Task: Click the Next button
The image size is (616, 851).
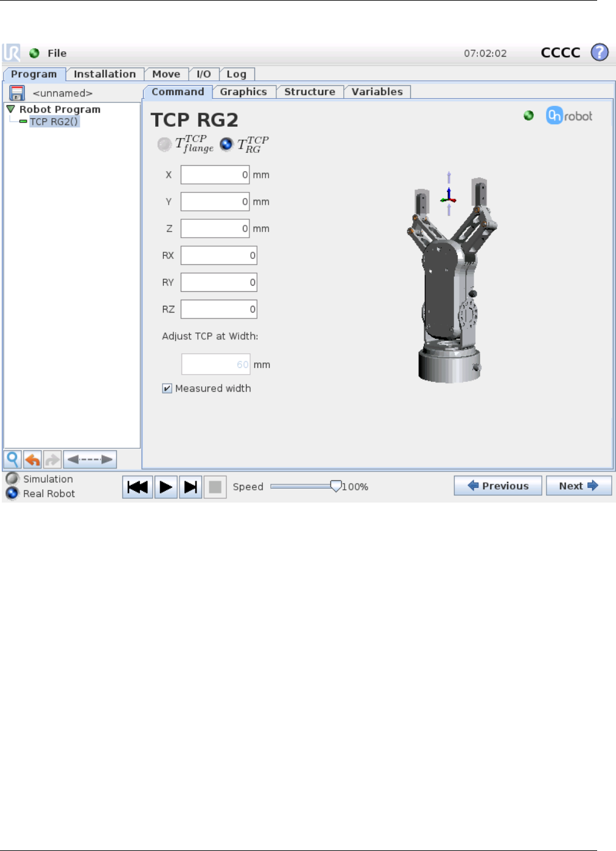Action: tap(579, 486)
